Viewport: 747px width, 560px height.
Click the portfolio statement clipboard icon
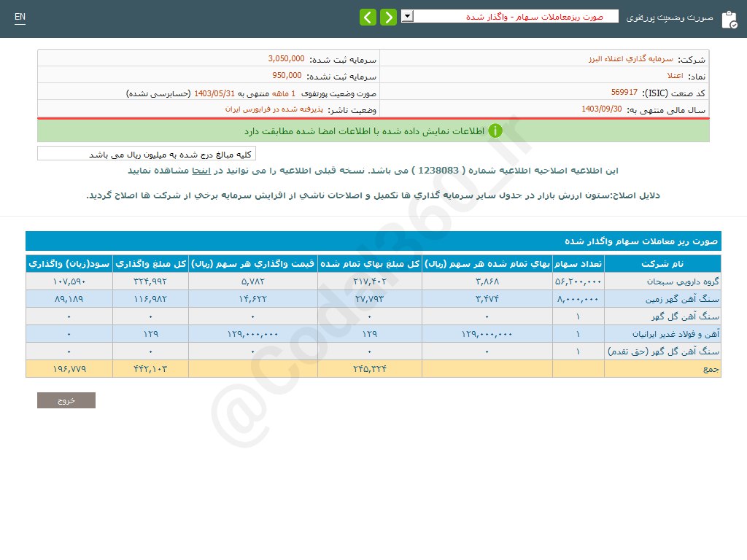click(x=729, y=19)
